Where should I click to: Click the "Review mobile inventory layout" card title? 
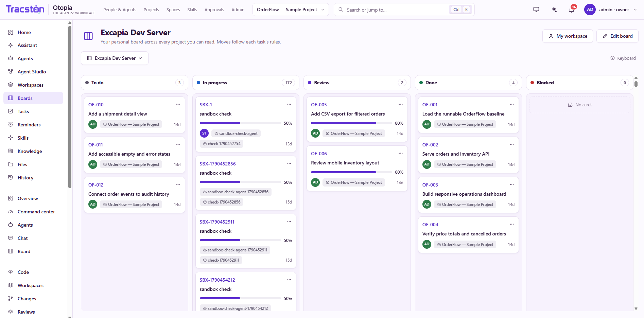pos(345,163)
